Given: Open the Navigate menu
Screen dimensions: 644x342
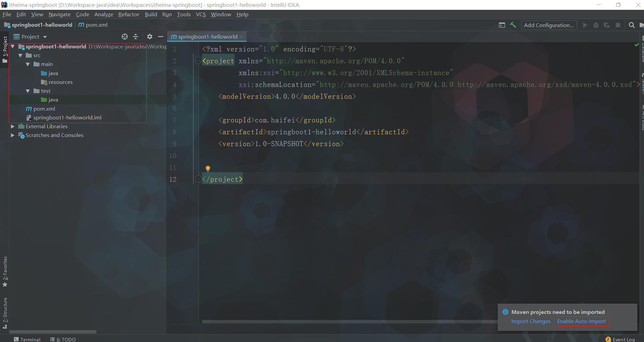Looking at the screenshot, I should [x=59, y=14].
